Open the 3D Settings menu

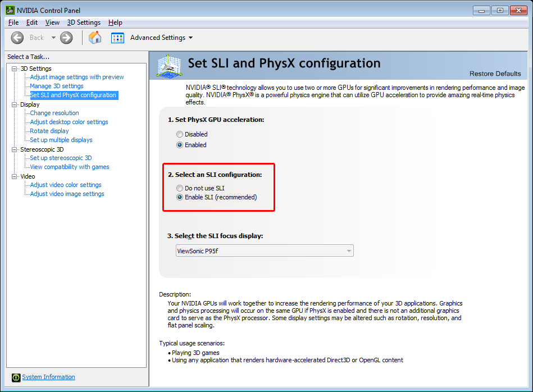coord(83,22)
